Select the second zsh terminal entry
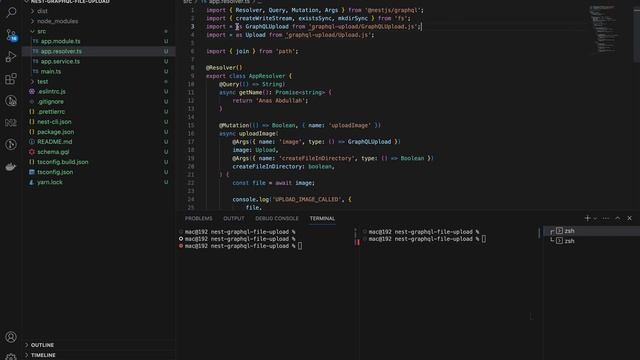Image resolution: width=640 pixels, height=360 pixels. coord(592,241)
